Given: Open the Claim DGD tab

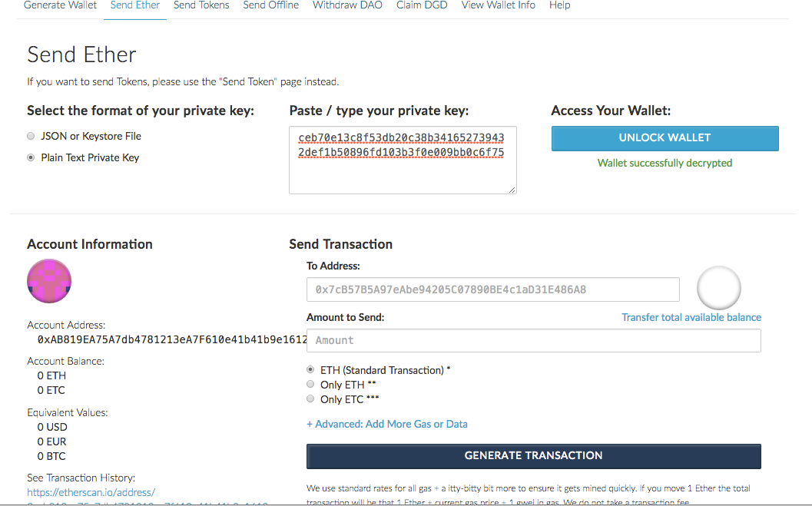Looking at the screenshot, I should click(422, 5).
